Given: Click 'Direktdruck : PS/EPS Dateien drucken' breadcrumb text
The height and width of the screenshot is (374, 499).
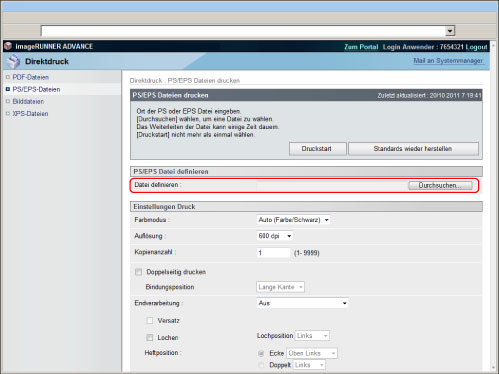Looking at the screenshot, I should click(x=185, y=81).
